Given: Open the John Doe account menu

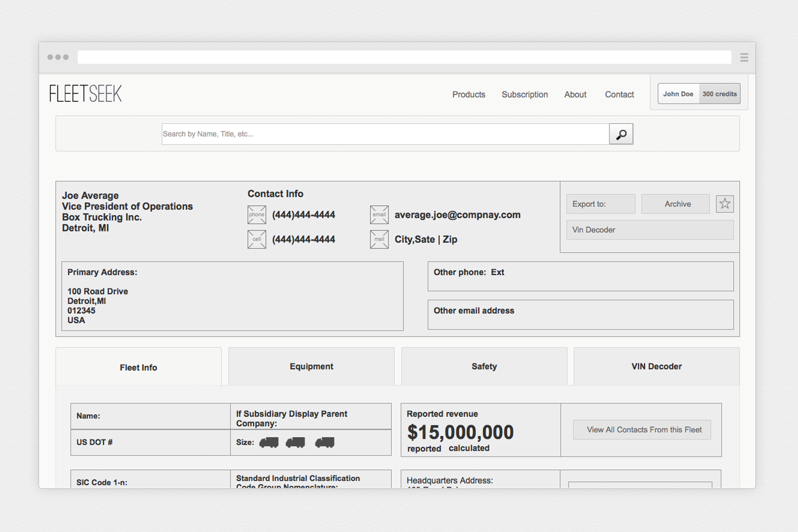Looking at the screenshot, I should pyautogui.click(x=678, y=94).
